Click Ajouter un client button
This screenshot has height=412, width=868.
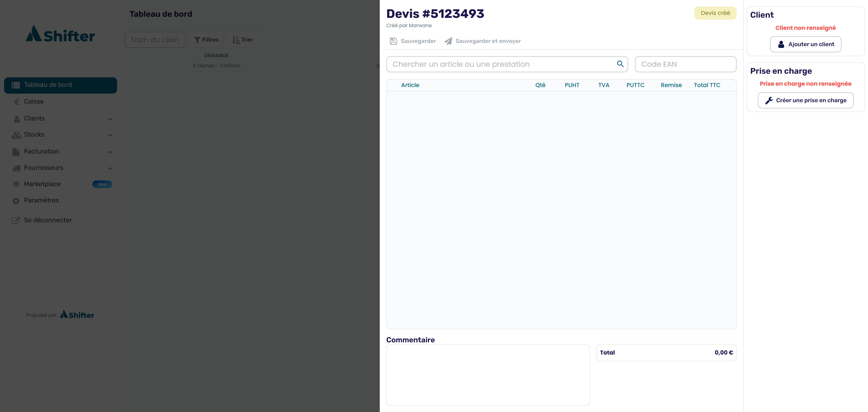[805, 44]
